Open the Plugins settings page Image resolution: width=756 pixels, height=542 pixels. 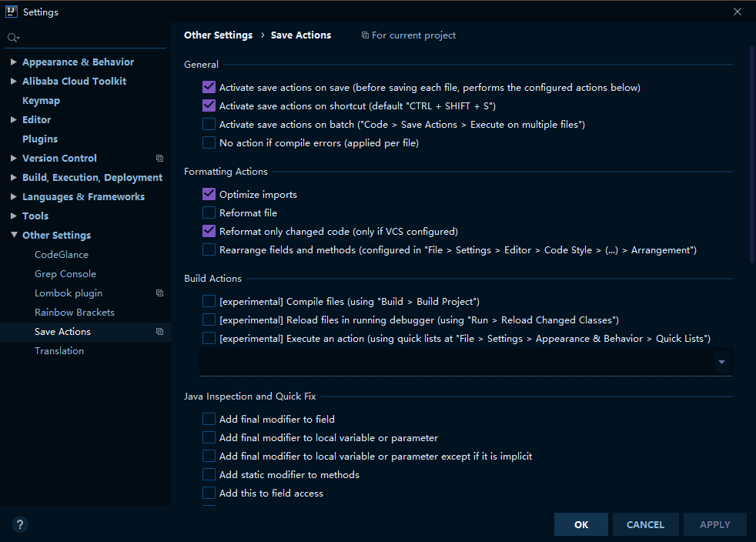(40, 139)
